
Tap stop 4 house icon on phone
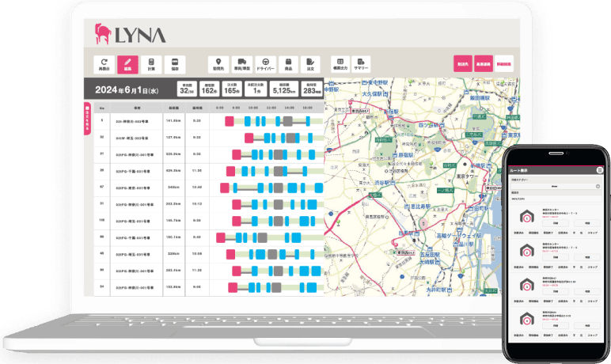pyautogui.click(x=527, y=319)
